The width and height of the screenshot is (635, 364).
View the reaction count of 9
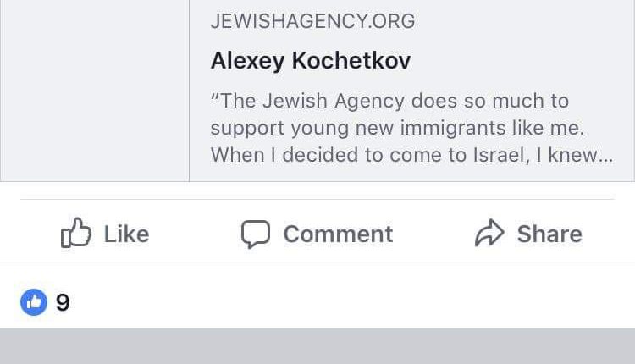(x=63, y=302)
